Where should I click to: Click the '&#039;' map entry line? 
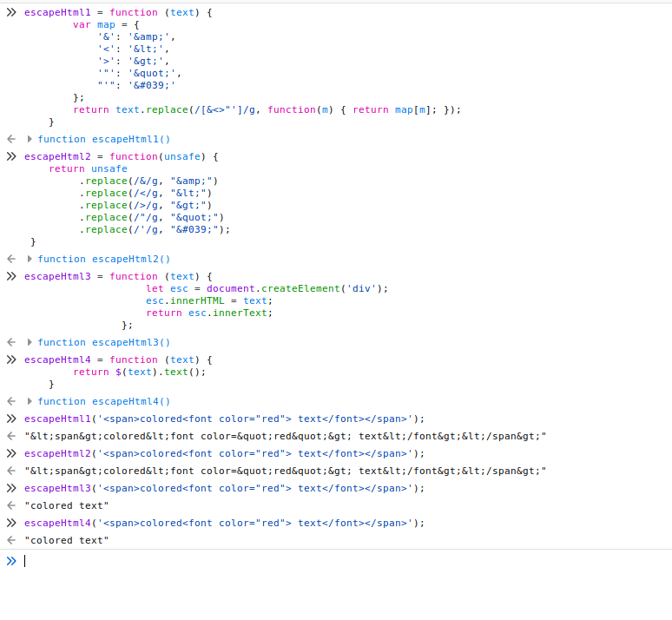[136, 85]
